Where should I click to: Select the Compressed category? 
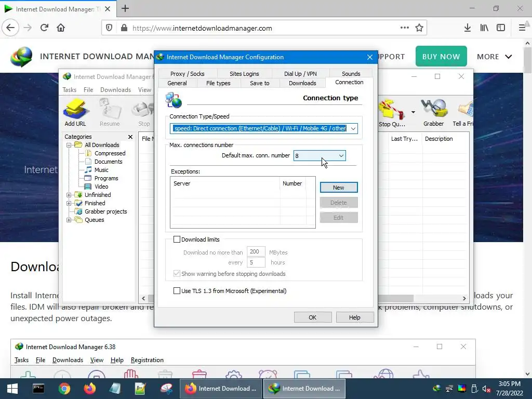[110, 153]
